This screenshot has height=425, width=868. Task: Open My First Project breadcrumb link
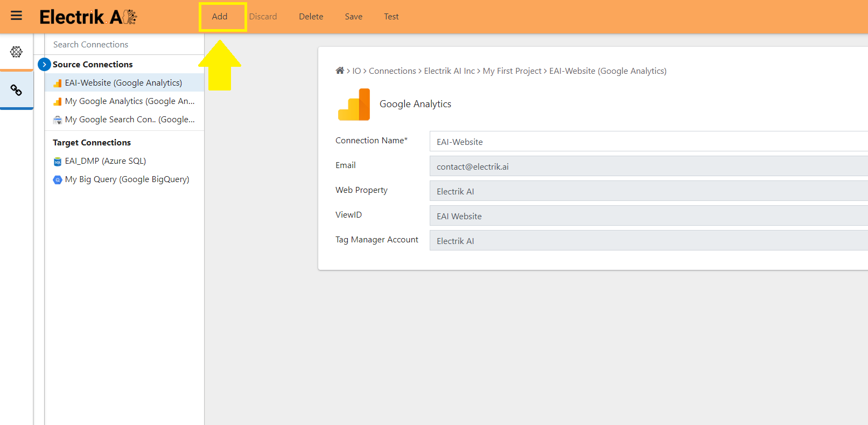[x=512, y=71]
